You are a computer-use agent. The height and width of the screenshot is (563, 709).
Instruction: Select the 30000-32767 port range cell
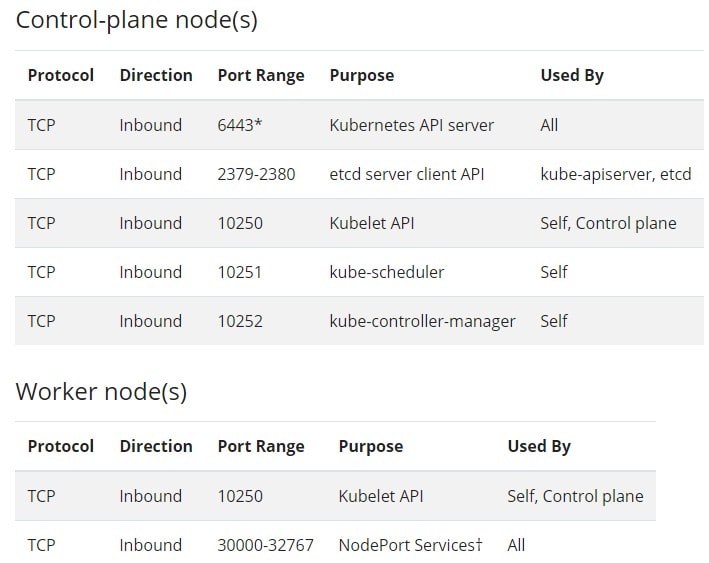(x=265, y=545)
